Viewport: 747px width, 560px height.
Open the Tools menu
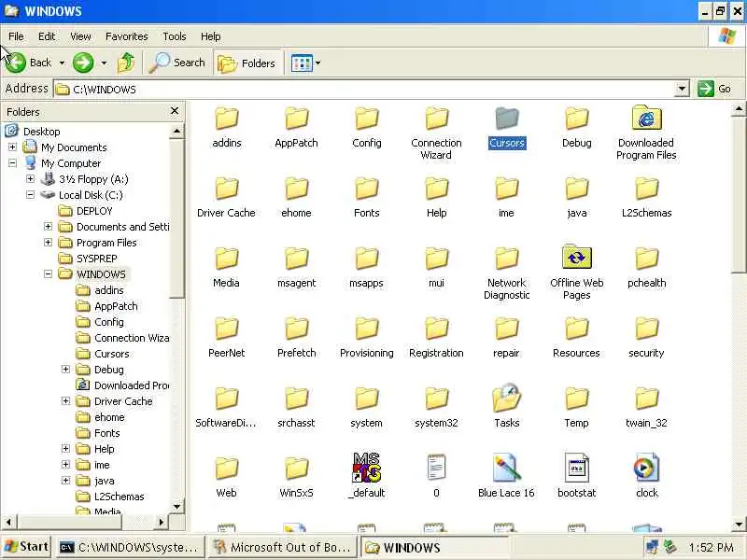click(175, 36)
